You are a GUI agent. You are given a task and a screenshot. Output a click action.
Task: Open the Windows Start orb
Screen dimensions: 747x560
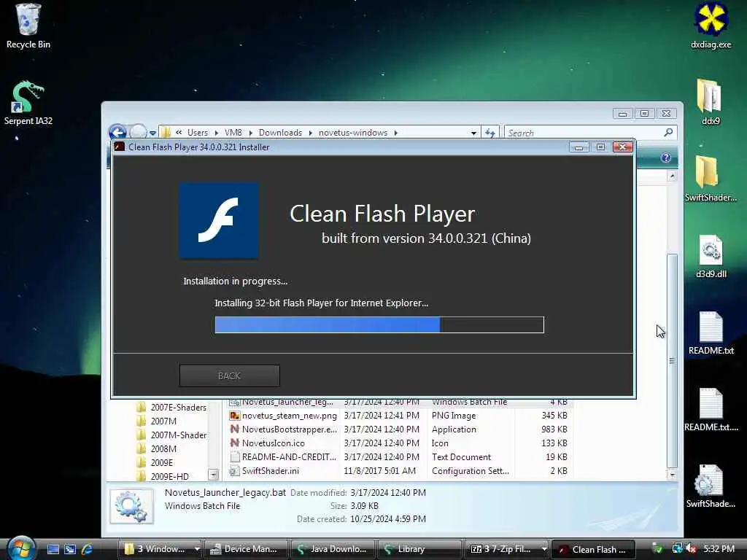[20, 548]
